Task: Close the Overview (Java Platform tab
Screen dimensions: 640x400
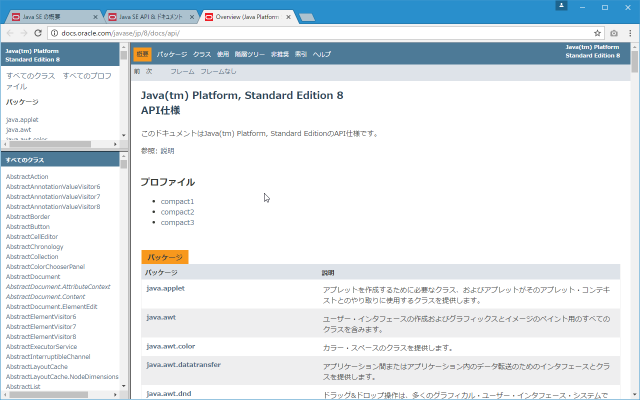Action: pyautogui.click(x=289, y=17)
